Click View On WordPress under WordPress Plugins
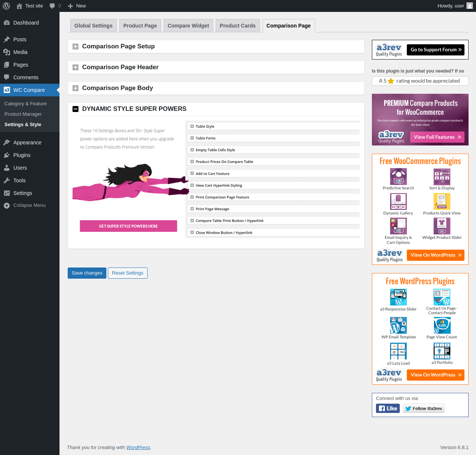This screenshot has height=455, width=476. pos(435,375)
